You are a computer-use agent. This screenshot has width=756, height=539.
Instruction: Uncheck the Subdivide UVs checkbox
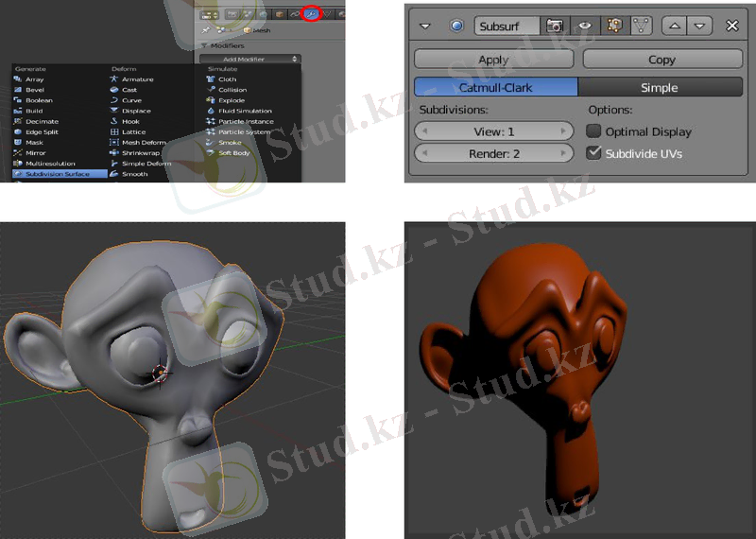(x=594, y=153)
